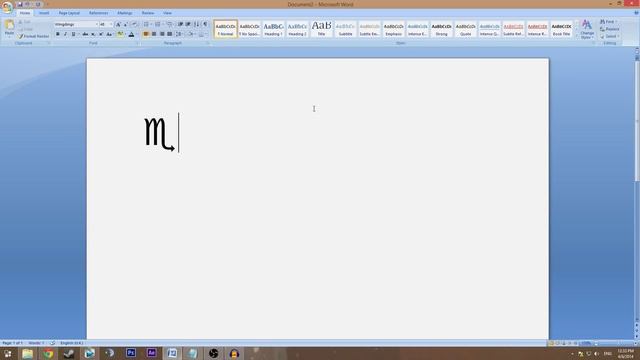Apply strikethrough formatting
Screen dimensions: 640x360
85,34
